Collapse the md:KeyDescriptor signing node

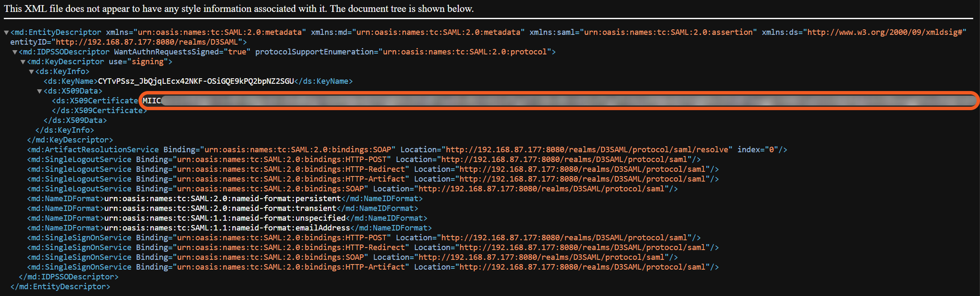[x=23, y=62]
